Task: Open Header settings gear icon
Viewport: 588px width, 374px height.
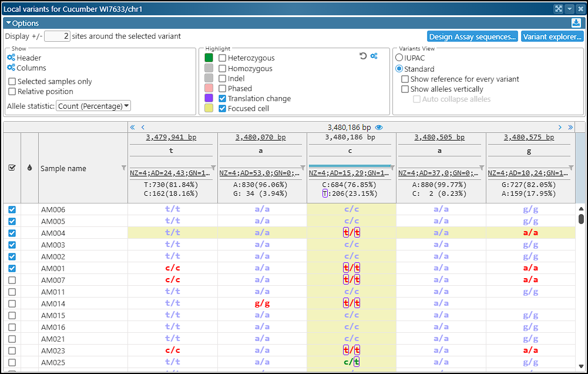Action: (x=11, y=58)
